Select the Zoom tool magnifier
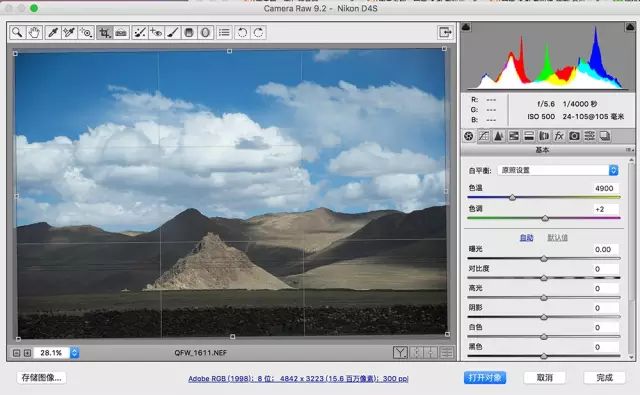The width and height of the screenshot is (640, 395). click(x=17, y=32)
